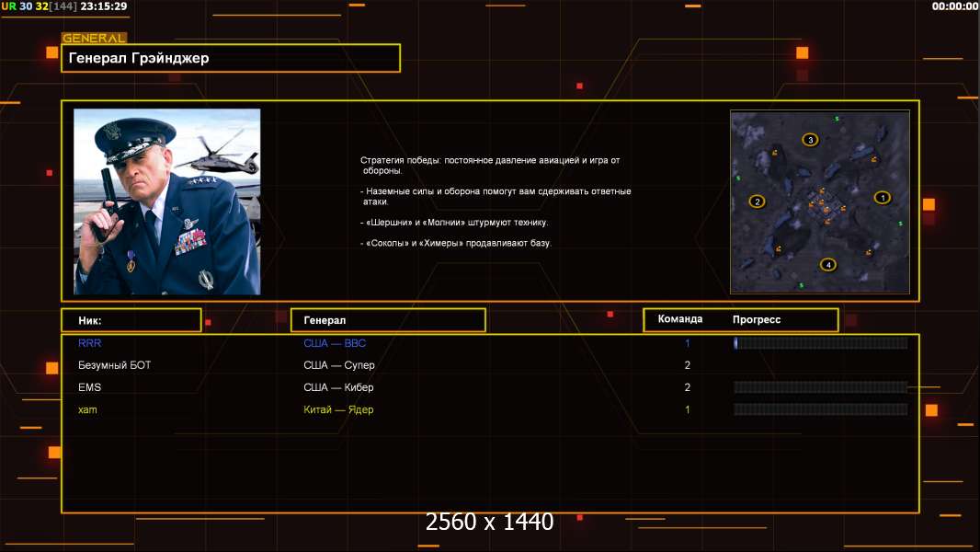Viewport: 980px width, 552px height.
Task: Select player RRR in the list
Action: tap(90, 343)
